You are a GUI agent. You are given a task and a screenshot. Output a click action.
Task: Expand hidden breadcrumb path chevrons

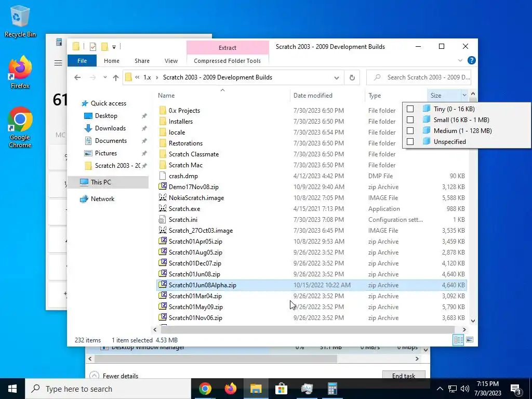click(x=137, y=77)
